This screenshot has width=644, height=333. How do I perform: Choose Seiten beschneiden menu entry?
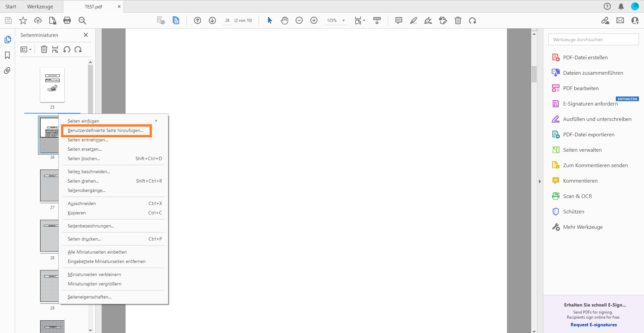[x=89, y=172]
